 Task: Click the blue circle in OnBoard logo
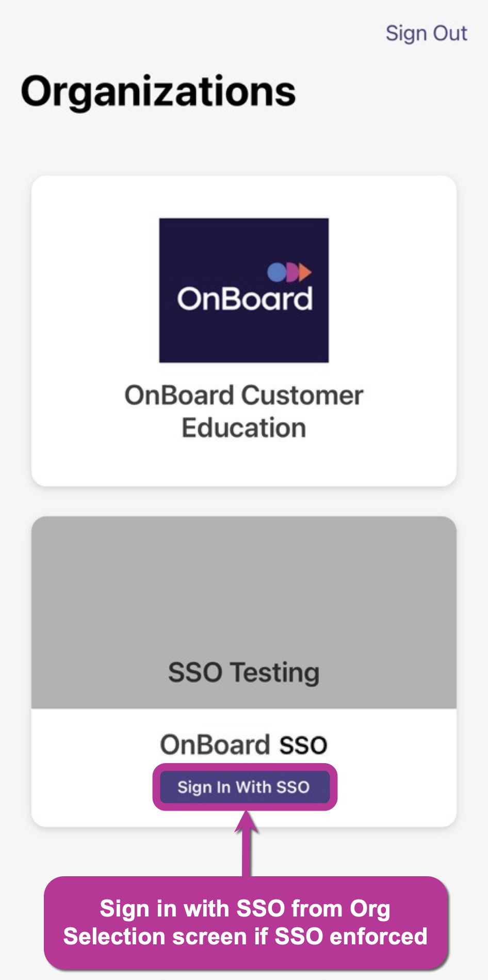pos(276,272)
